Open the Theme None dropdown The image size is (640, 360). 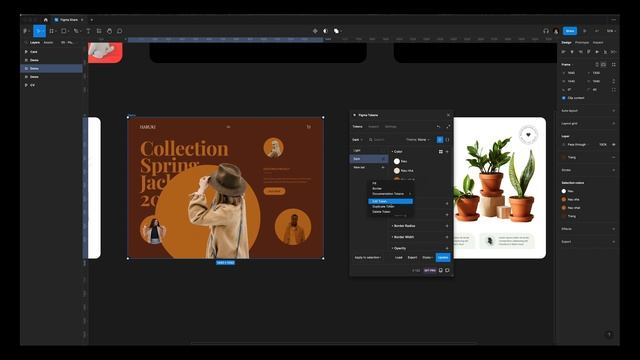click(418, 140)
